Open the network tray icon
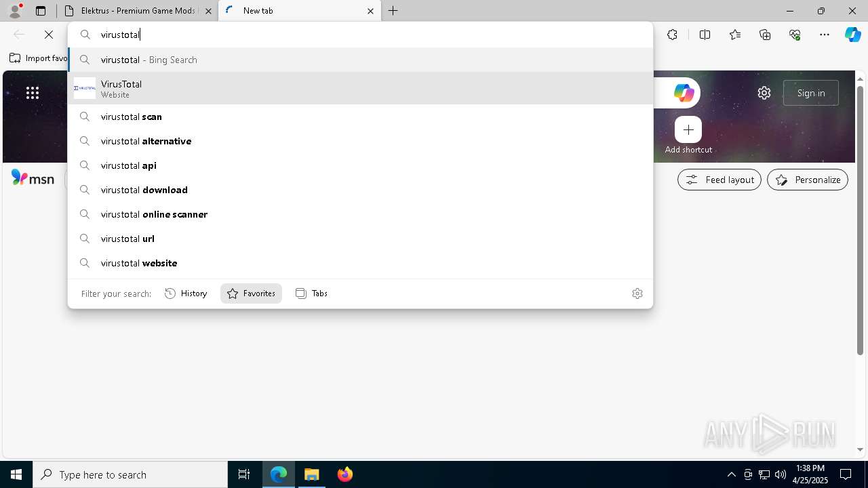 point(764,474)
